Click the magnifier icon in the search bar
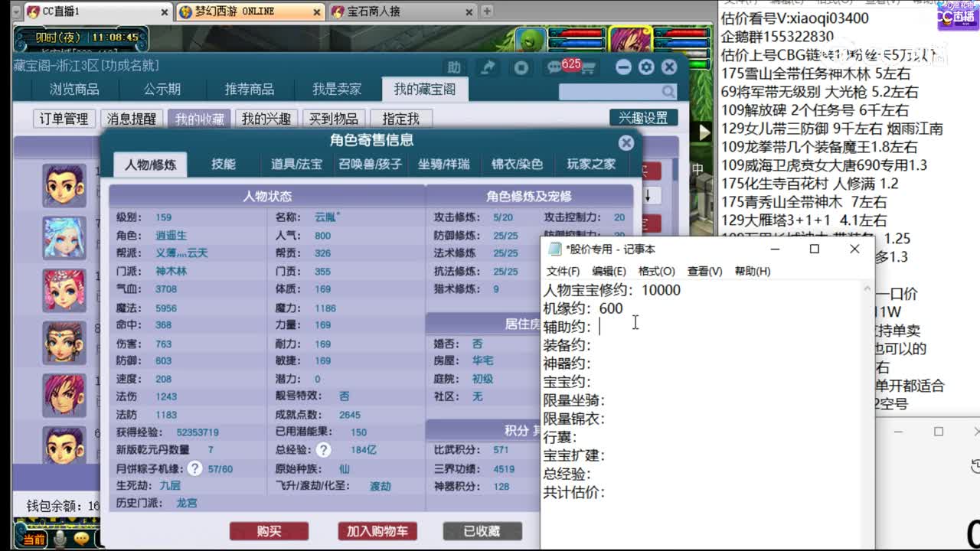The height and width of the screenshot is (551, 980). coord(668,91)
